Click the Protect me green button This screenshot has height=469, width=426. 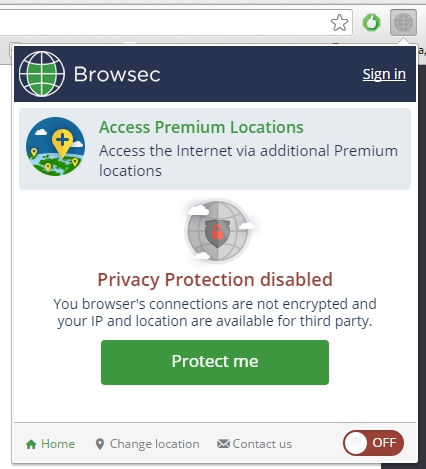pyautogui.click(x=215, y=362)
